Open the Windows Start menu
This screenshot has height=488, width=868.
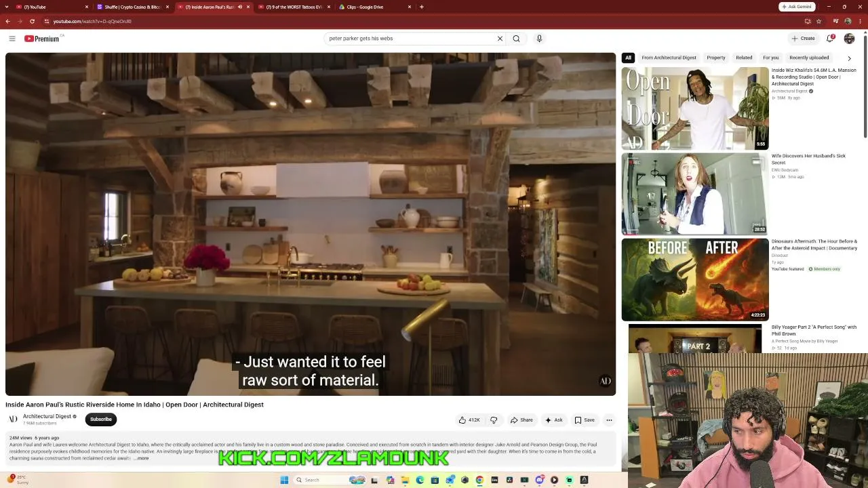pos(283,480)
